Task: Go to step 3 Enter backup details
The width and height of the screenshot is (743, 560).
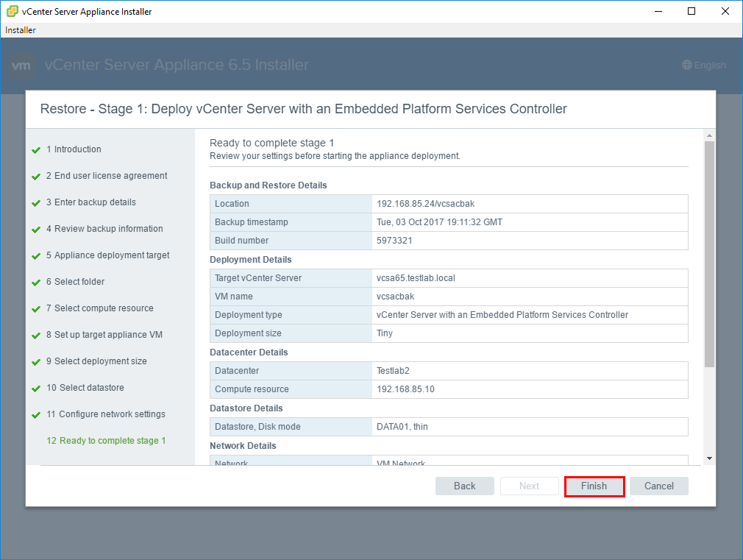Action: coord(91,202)
